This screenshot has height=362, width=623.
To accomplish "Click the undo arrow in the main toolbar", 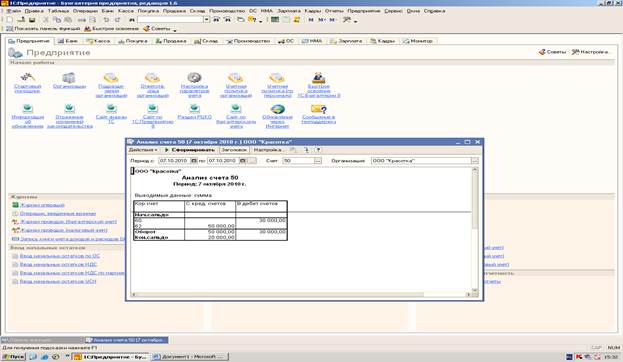I will click(x=106, y=19).
